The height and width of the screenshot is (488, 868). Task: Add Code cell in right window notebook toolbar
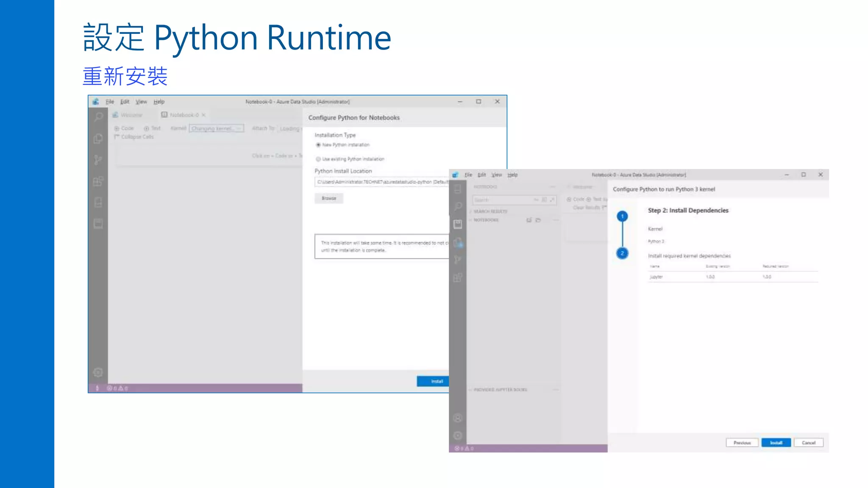pyautogui.click(x=576, y=199)
